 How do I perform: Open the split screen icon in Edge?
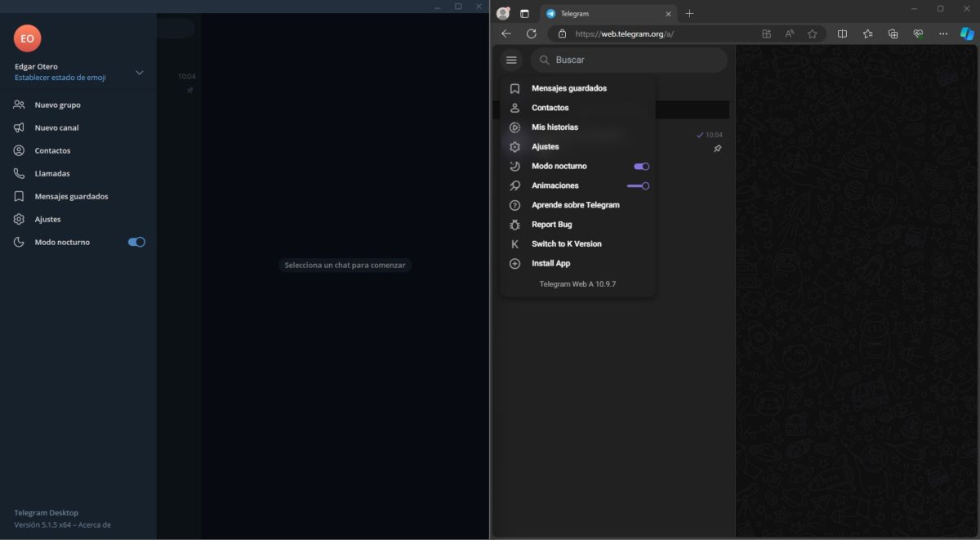coord(842,33)
